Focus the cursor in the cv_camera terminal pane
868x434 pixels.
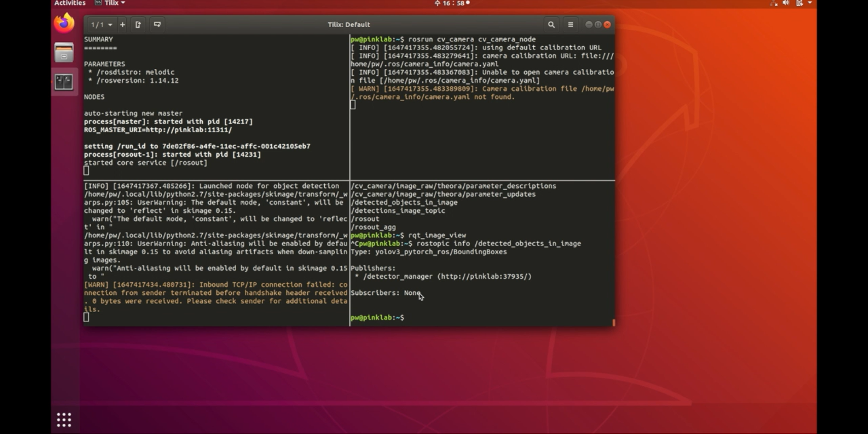click(x=353, y=105)
